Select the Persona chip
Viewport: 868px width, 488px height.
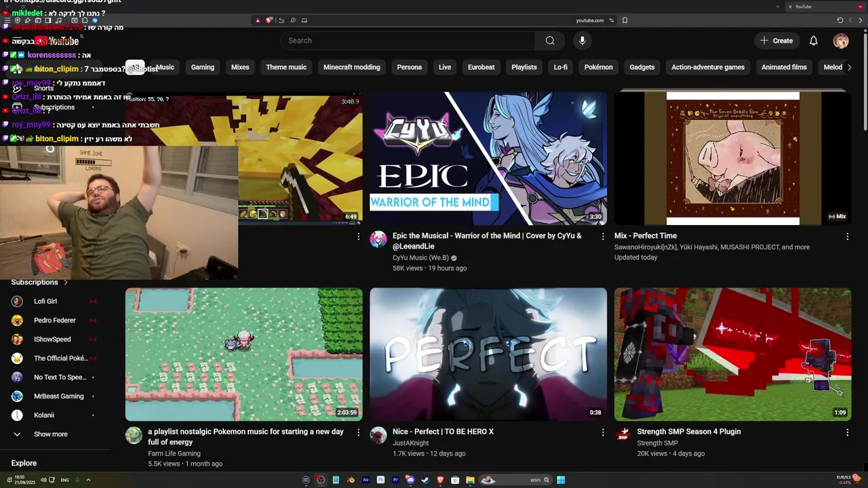409,67
